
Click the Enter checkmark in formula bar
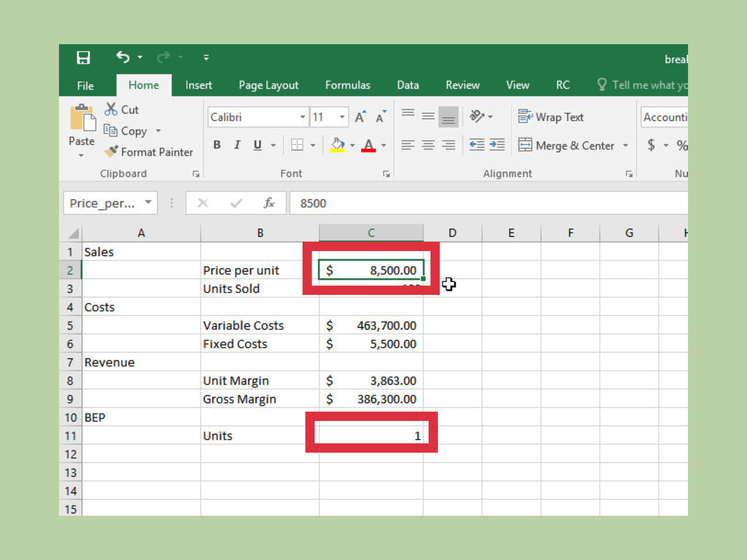(236, 203)
